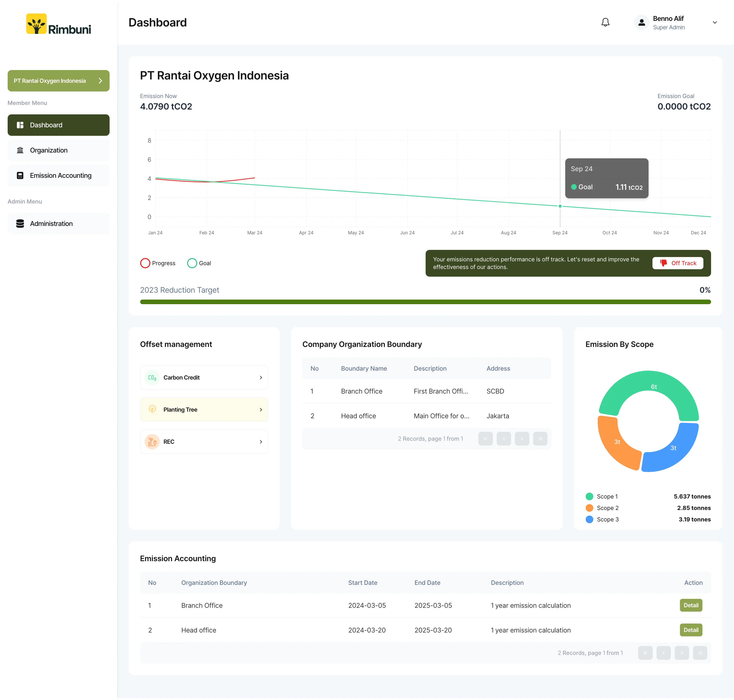Click the REC icon
The width and height of the screenshot is (734, 700).
pyautogui.click(x=152, y=442)
